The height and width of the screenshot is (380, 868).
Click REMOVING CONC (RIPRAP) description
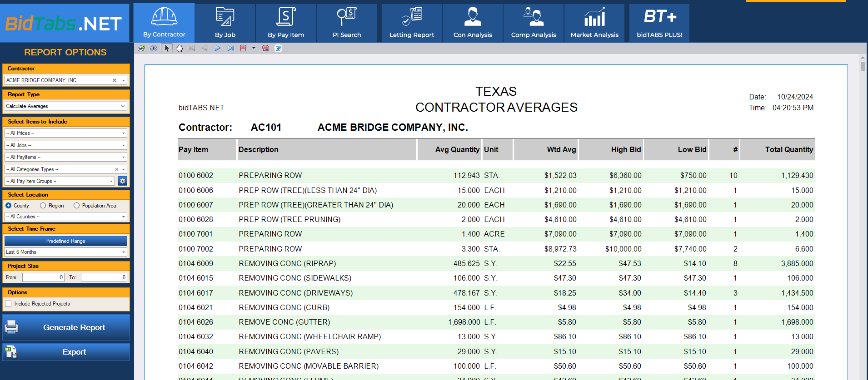(287, 263)
